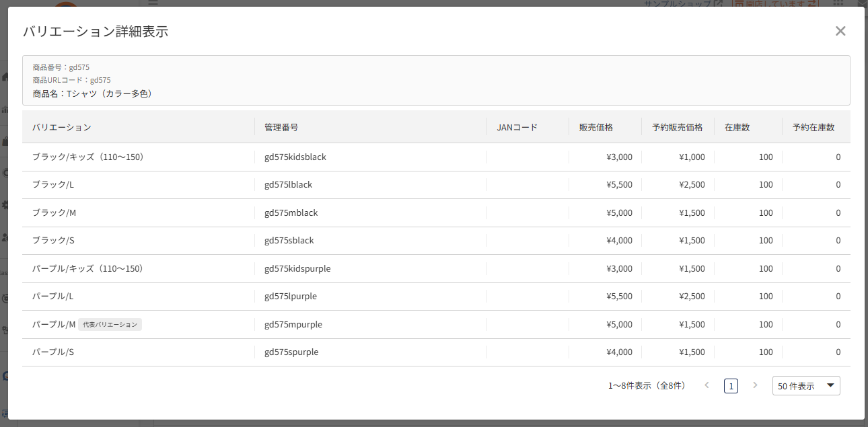The image size is (868, 427).
Task: Select the ブラック/S variation row
Action: click(436, 241)
